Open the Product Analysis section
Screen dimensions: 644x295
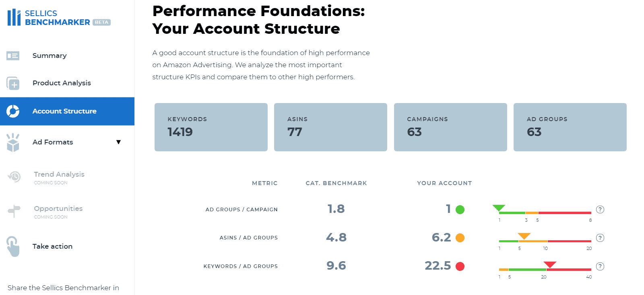[x=62, y=83]
